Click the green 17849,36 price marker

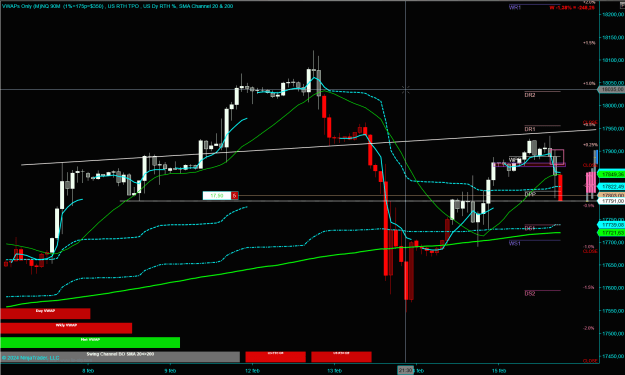(612, 174)
